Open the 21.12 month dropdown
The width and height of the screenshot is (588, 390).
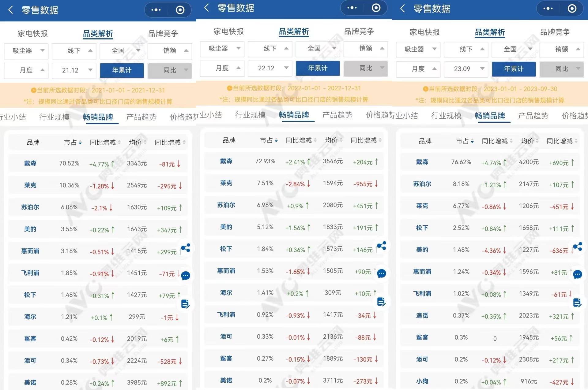point(74,70)
